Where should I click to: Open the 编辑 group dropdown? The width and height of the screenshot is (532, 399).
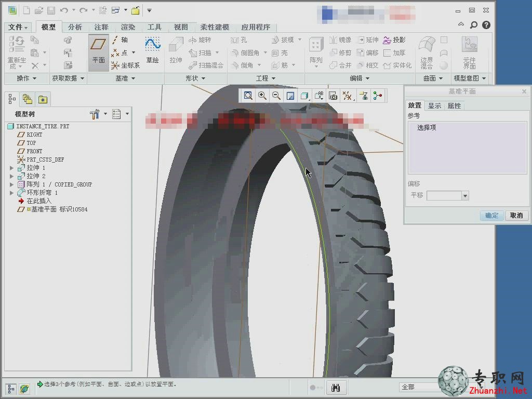click(x=360, y=78)
